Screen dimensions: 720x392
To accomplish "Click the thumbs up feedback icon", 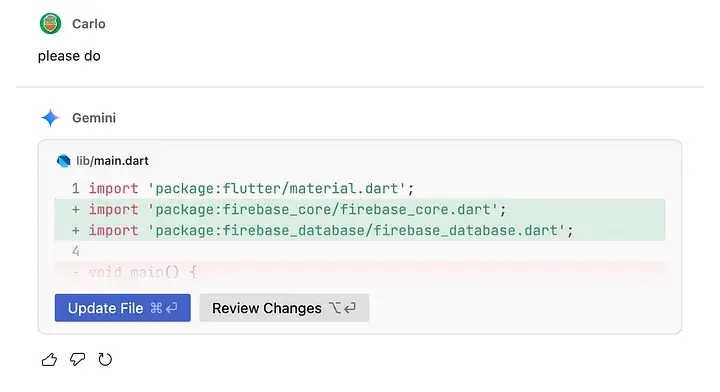I will click(50, 359).
